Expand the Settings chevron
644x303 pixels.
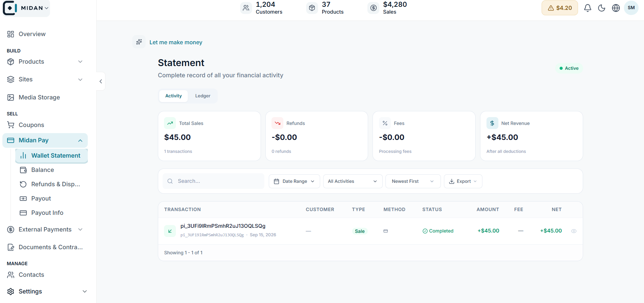coord(85,291)
